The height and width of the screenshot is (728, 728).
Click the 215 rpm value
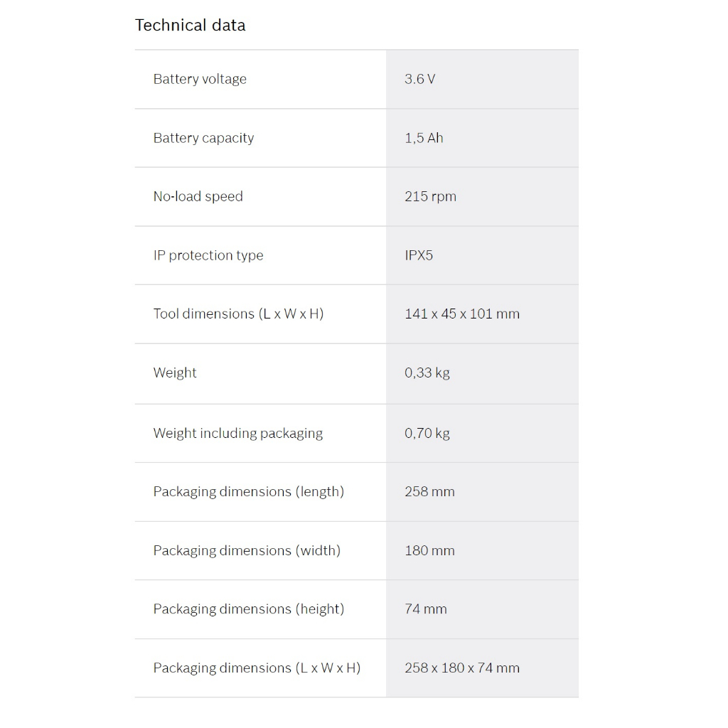[x=430, y=196]
